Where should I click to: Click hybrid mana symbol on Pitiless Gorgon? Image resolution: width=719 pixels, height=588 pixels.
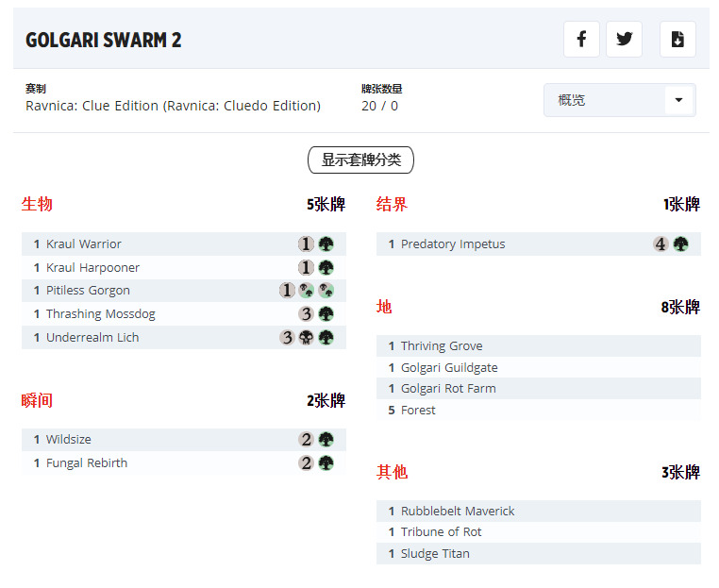307,291
